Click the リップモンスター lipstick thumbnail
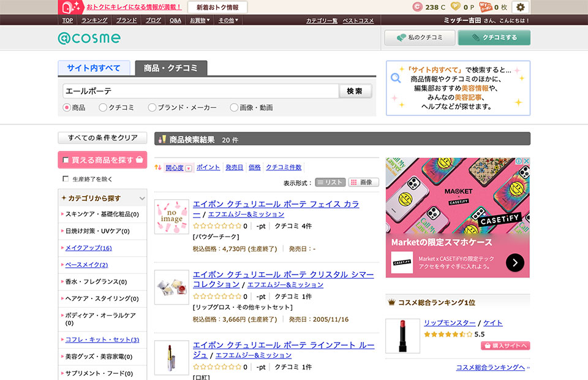 [403, 336]
